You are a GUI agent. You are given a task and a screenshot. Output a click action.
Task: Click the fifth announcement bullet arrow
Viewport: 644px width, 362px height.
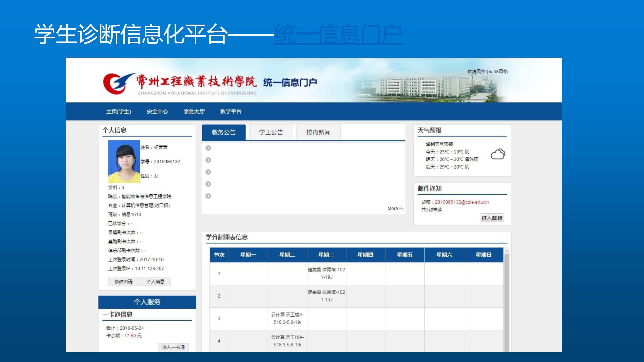(x=208, y=196)
